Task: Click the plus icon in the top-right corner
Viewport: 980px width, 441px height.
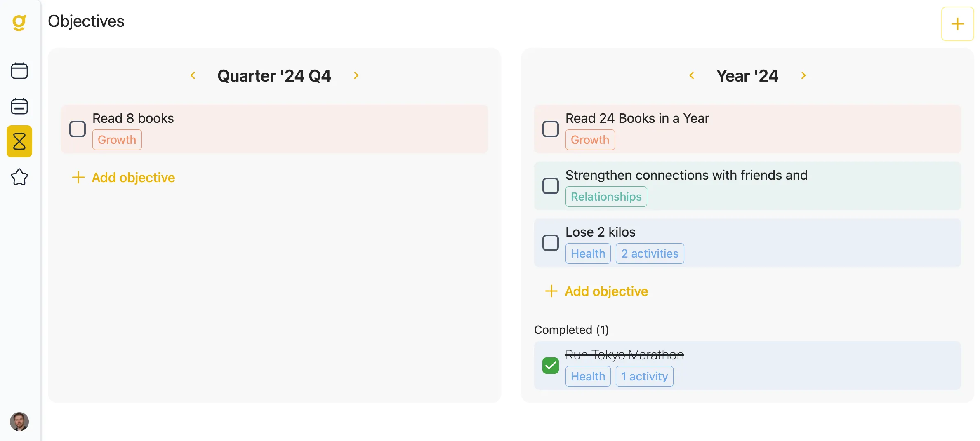Action: pyautogui.click(x=957, y=23)
